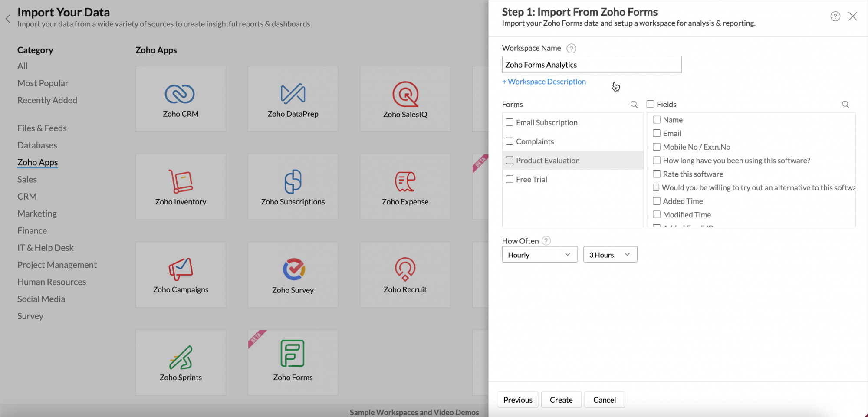Create the Zoho Forms workspace
The width and height of the screenshot is (868, 417).
tap(561, 400)
